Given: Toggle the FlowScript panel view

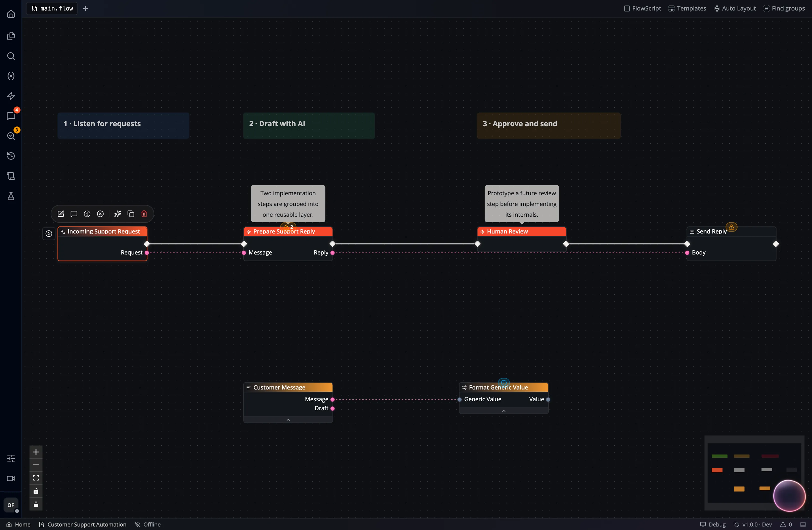Looking at the screenshot, I should (642, 8).
